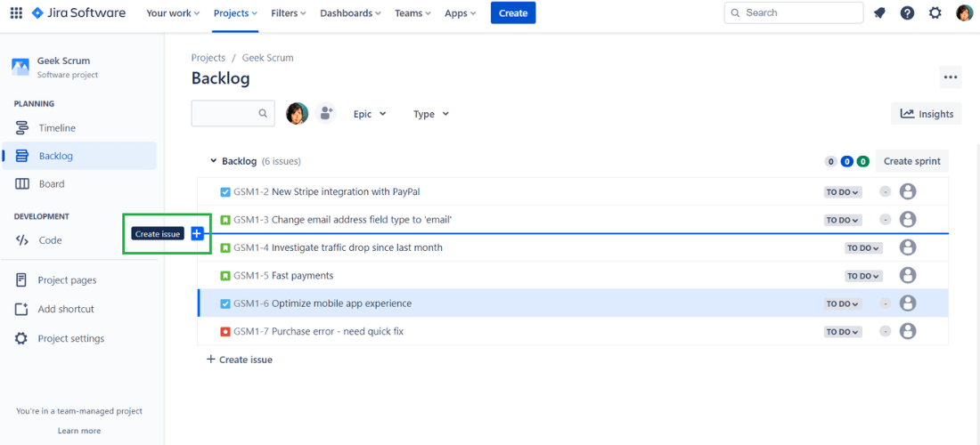Click the assignee avatar of GSM1-3
Viewport: 980px width, 445px height.
coord(908,220)
